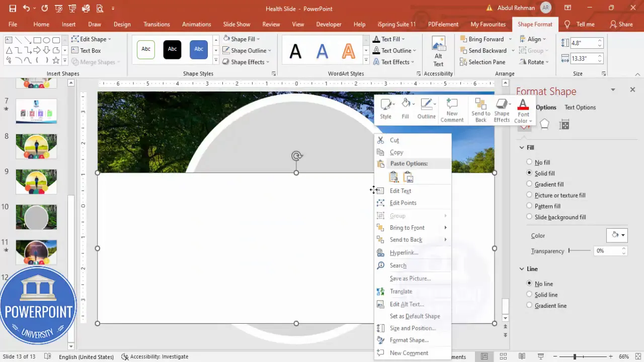The width and height of the screenshot is (644, 362).
Task: Click the Undo arrow icon
Action: 26,9
